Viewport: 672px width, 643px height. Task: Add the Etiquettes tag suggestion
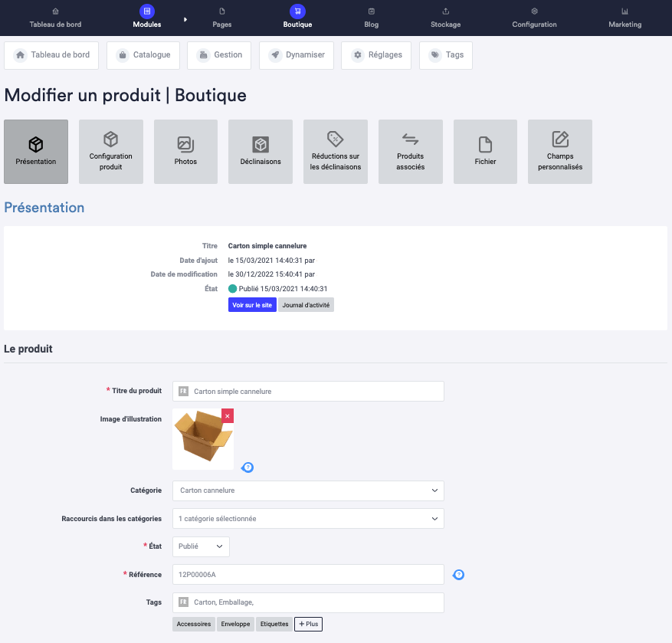[x=274, y=624]
